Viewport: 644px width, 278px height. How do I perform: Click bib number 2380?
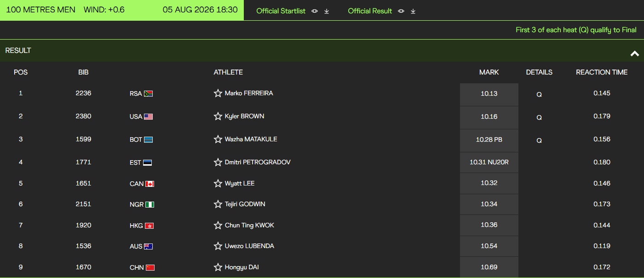click(83, 116)
